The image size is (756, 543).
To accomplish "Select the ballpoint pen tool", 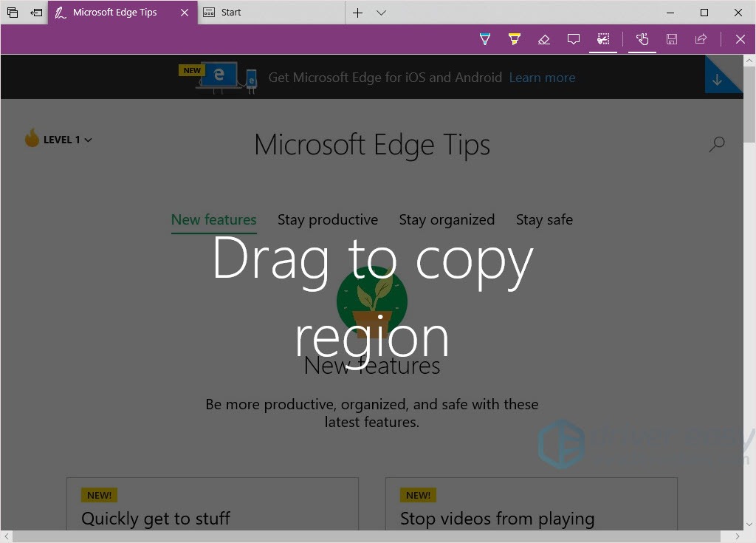I will coord(485,39).
